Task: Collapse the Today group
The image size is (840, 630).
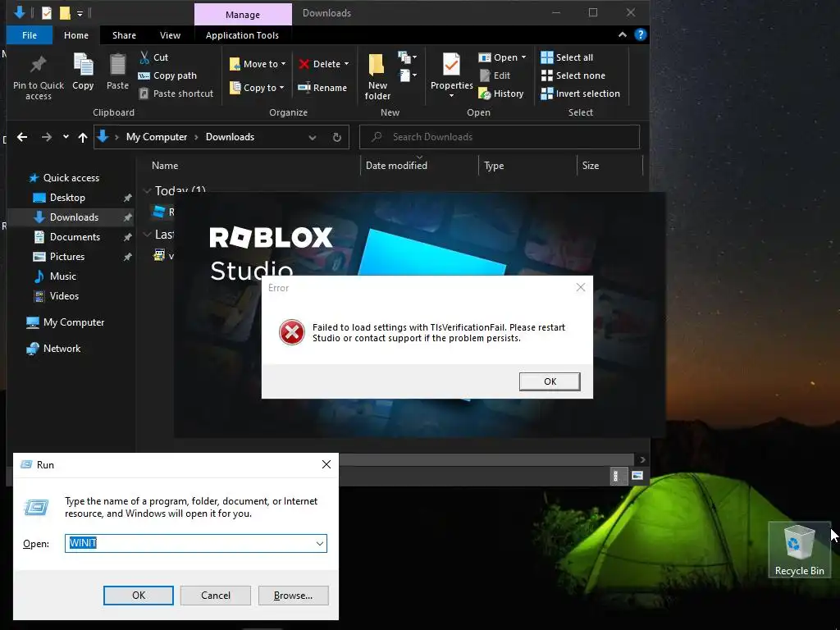Action: point(147,190)
